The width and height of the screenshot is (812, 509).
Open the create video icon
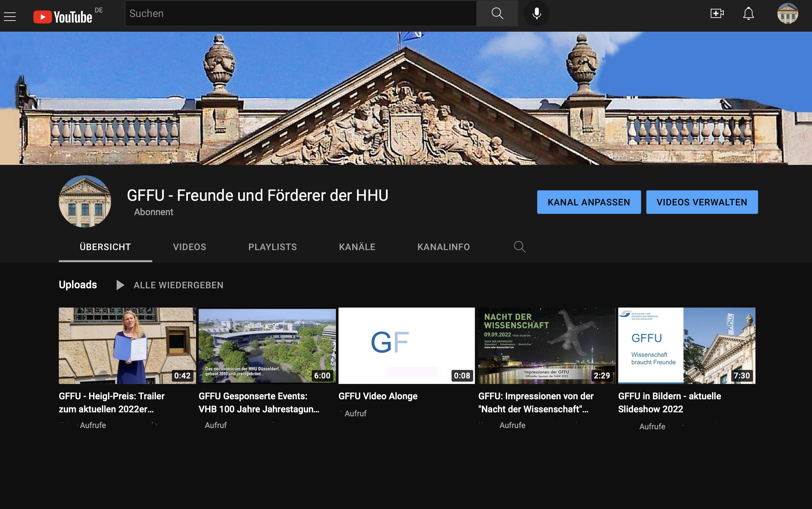click(x=717, y=13)
